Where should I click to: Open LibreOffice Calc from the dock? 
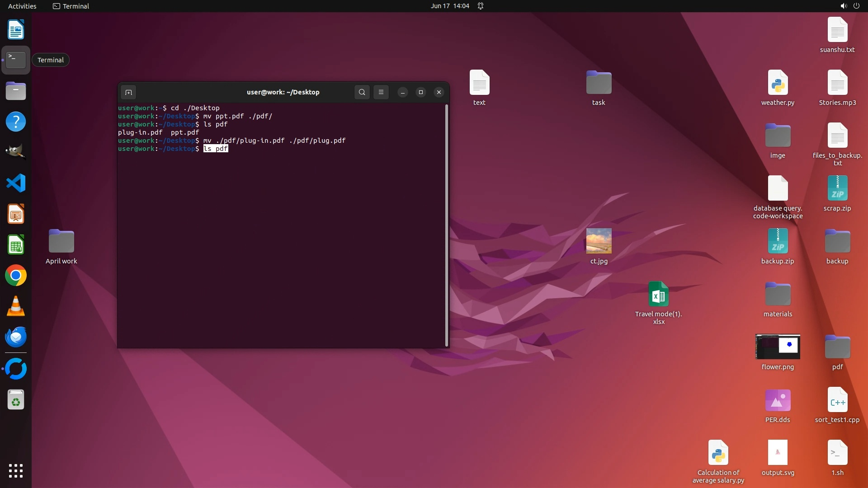pyautogui.click(x=16, y=245)
